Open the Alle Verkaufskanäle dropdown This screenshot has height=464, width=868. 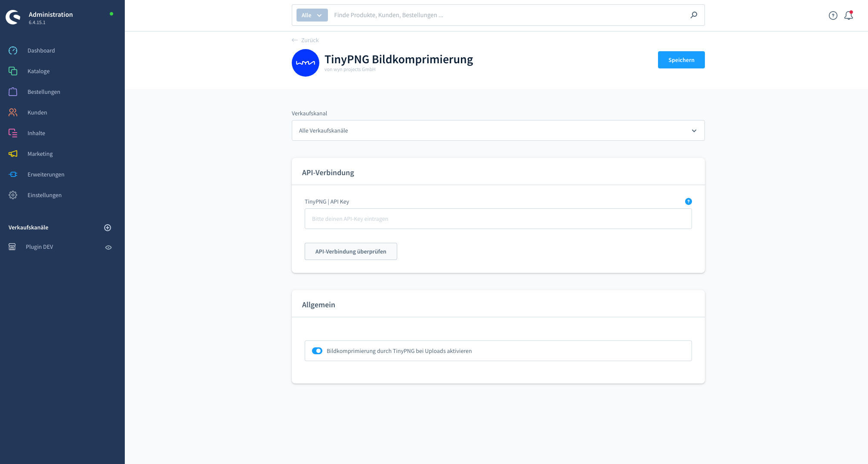[x=498, y=130]
